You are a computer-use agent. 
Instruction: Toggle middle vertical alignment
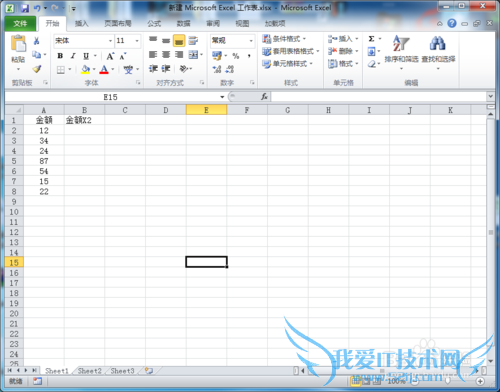tap(166, 40)
